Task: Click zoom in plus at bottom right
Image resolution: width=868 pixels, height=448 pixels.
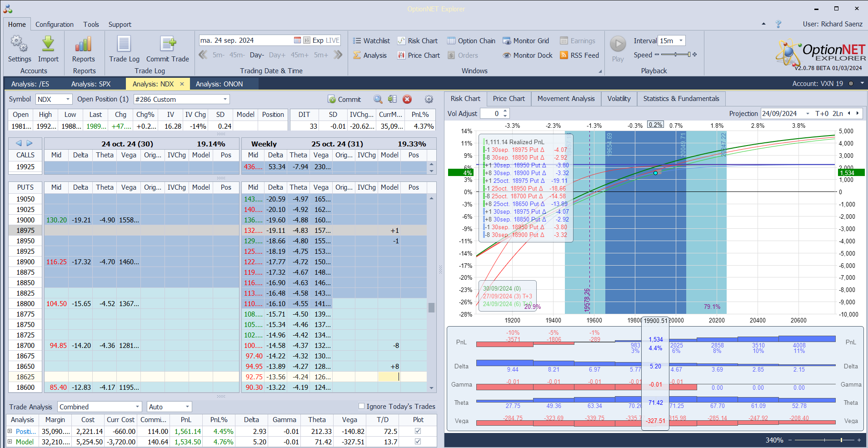Action: coord(859,440)
